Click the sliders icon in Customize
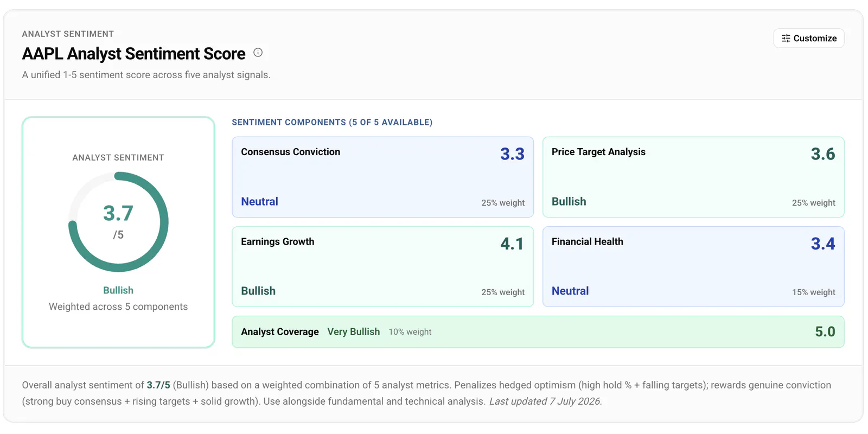Image resolution: width=868 pixels, height=434 pixels. pos(786,38)
